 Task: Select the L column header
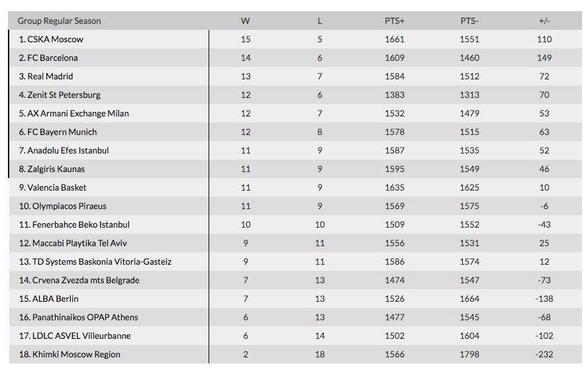coord(320,21)
